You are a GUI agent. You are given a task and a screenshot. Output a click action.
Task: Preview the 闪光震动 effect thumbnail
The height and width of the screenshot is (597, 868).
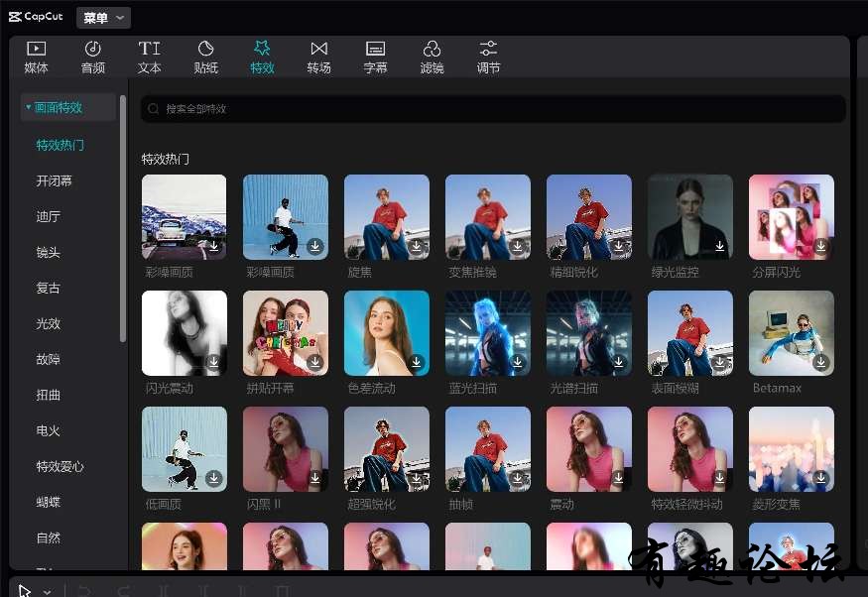185,333
